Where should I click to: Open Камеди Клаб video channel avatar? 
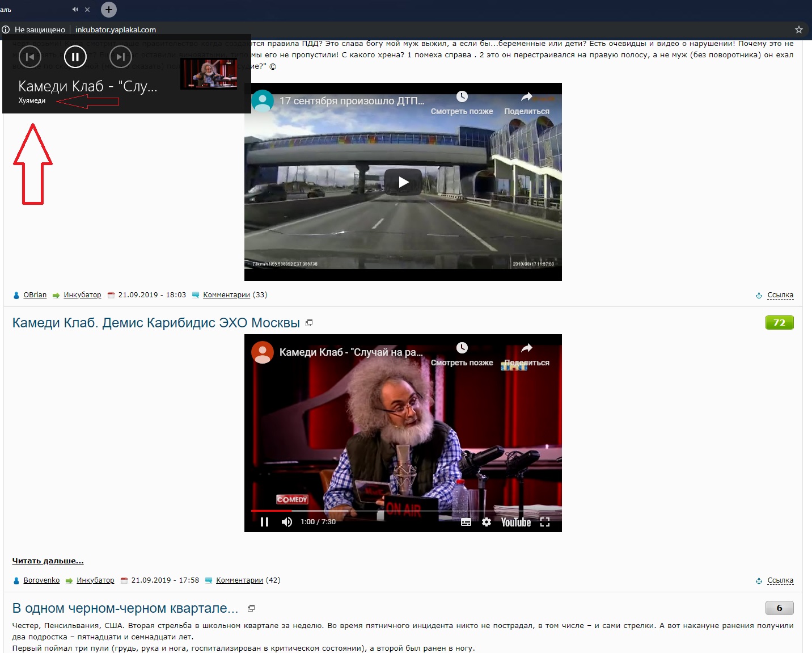[263, 352]
